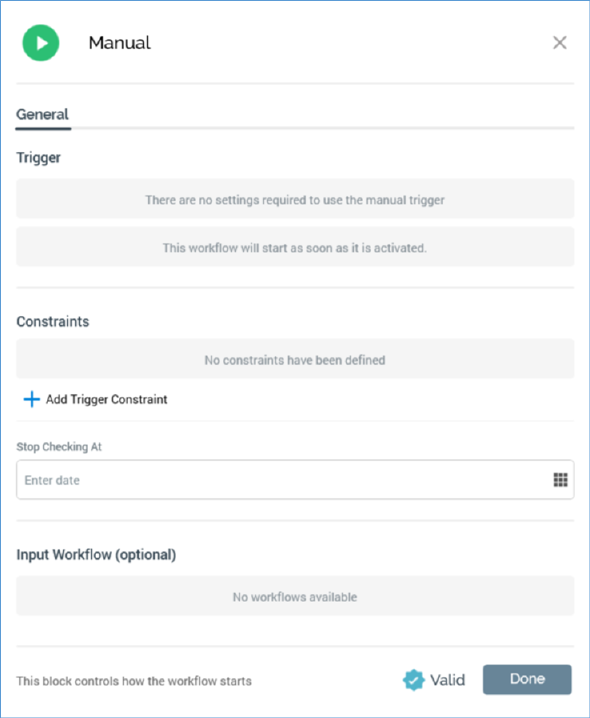Open the calendar date picker grid icon
Viewport: 590px width, 718px height.
[x=560, y=480]
